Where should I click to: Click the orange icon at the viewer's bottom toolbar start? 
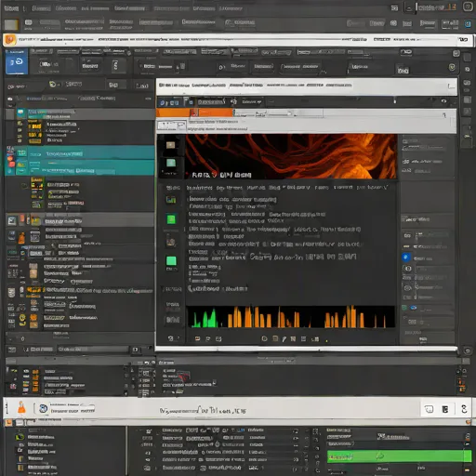(x=197, y=338)
